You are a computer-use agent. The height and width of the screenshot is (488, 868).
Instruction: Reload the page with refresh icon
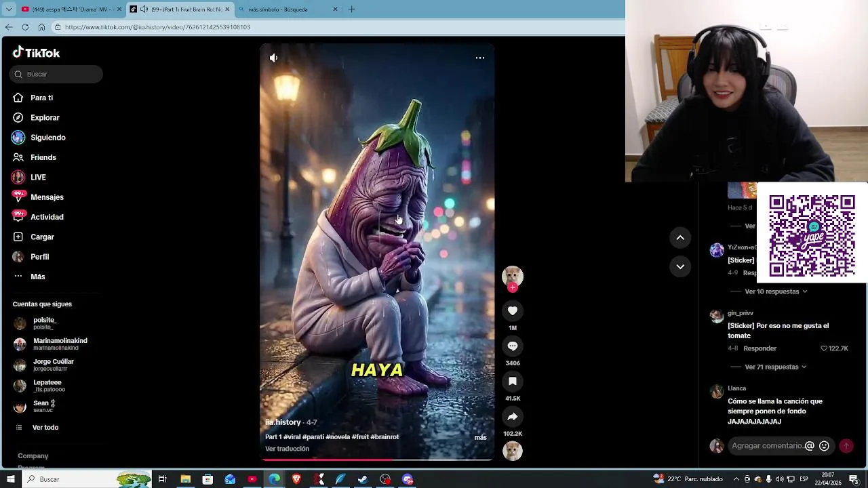pyautogui.click(x=25, y=27)
